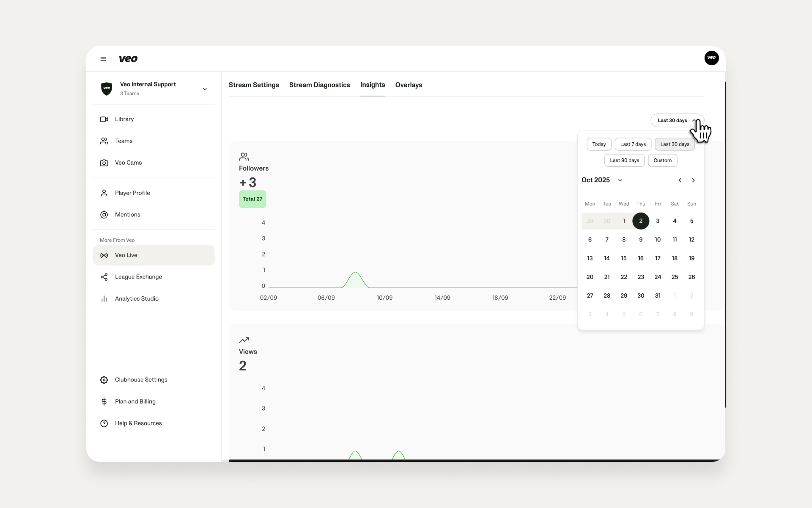Click the Mentions at-sign icon
This screenshot has width=812, height=508.
click(x=104, y=215)
